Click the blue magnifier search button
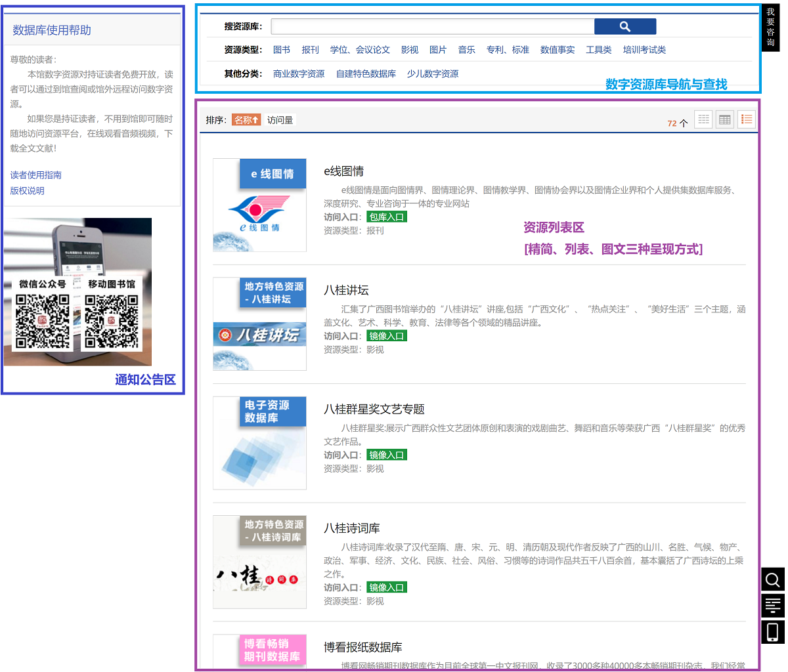788x672 pixels. point(625,26)
